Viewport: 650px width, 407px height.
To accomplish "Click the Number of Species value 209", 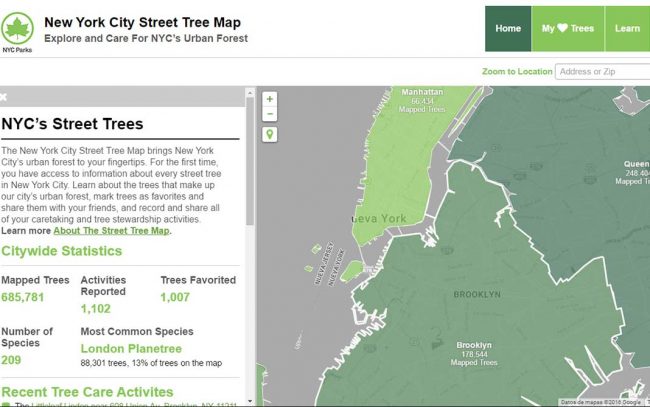I will point(11,360).
